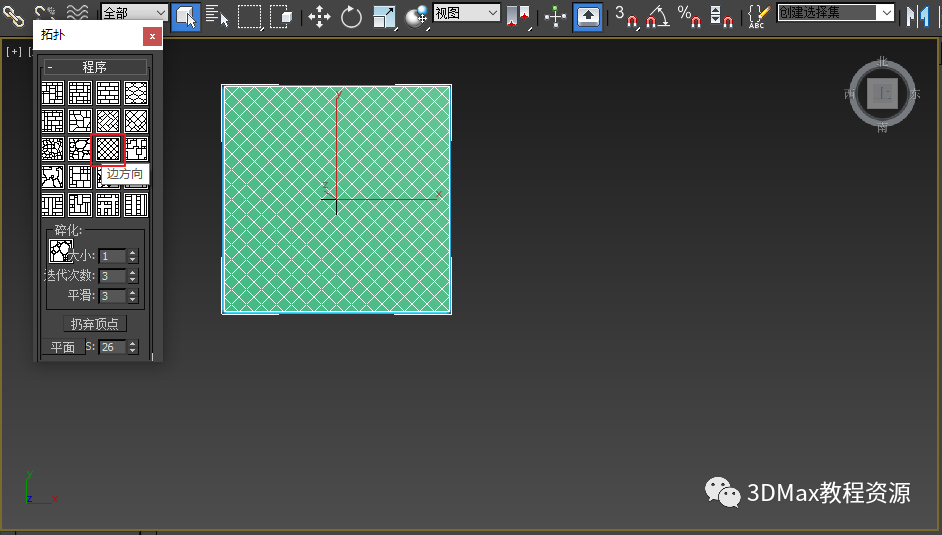Pick the large cobblestone pattern icon
Screen dimensions: 942x535
[80, 149]
